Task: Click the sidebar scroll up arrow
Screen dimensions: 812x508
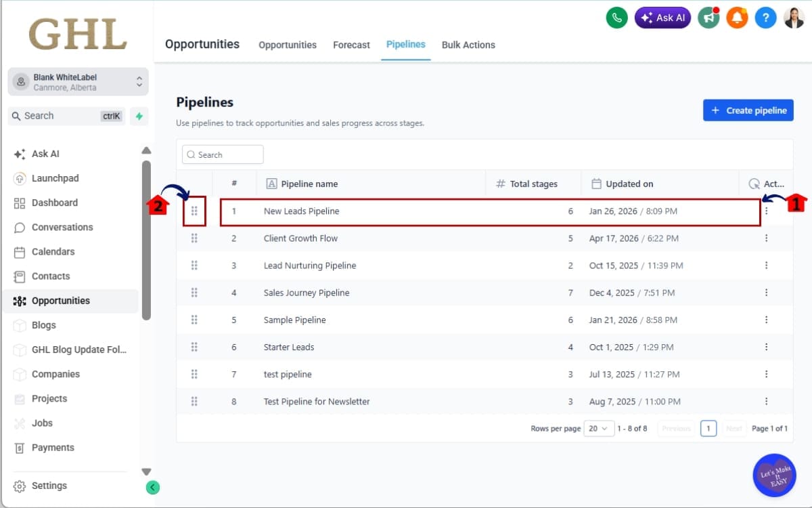Action: point(146,150)
